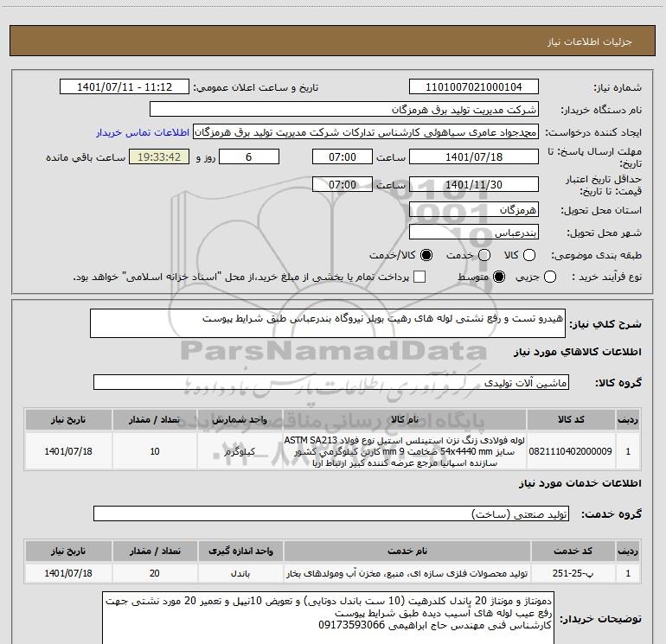Click the price validity date 1401/11/30 field
The height and width of the screenshot is (644, 666).
click(x=474, y=184)
